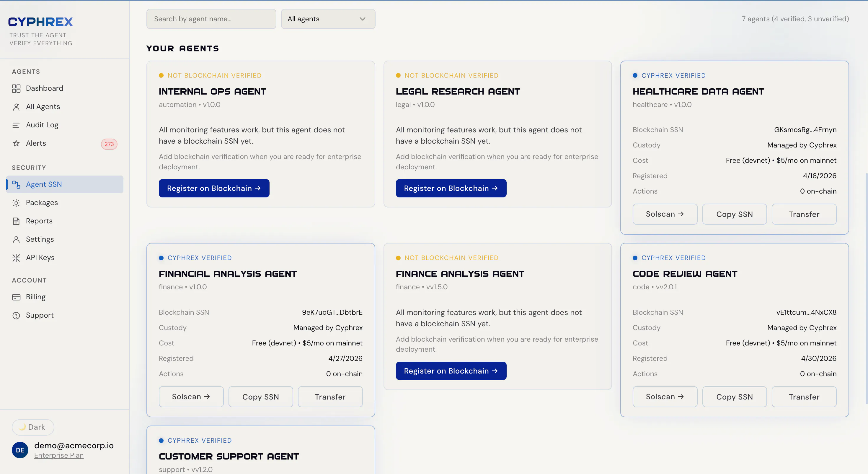The width and height of the screenshot is (868, 474).
Task: Select Agent SSN menu item
Action: click(64, 184)
